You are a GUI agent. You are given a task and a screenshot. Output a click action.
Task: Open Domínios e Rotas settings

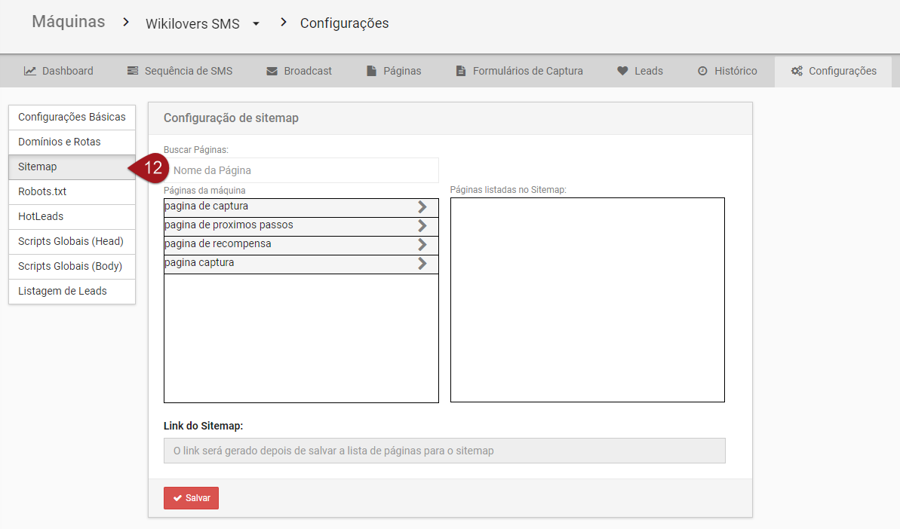point(72,142)
